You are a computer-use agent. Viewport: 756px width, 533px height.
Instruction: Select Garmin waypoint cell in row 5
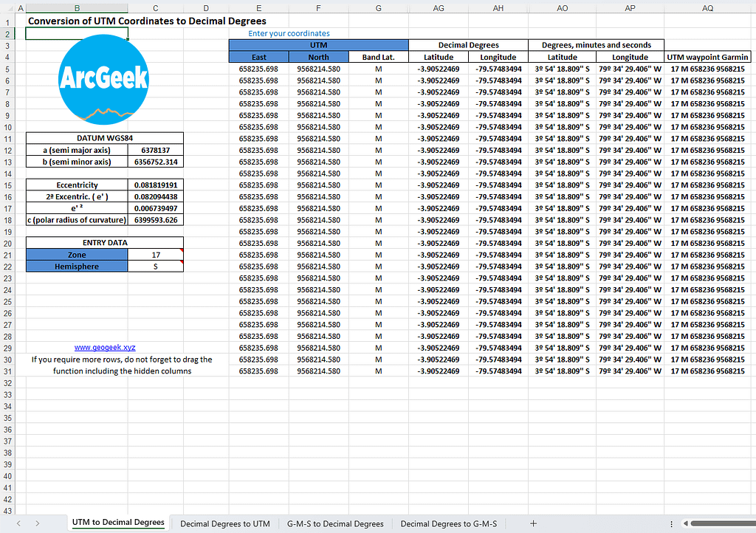(707, 69)
